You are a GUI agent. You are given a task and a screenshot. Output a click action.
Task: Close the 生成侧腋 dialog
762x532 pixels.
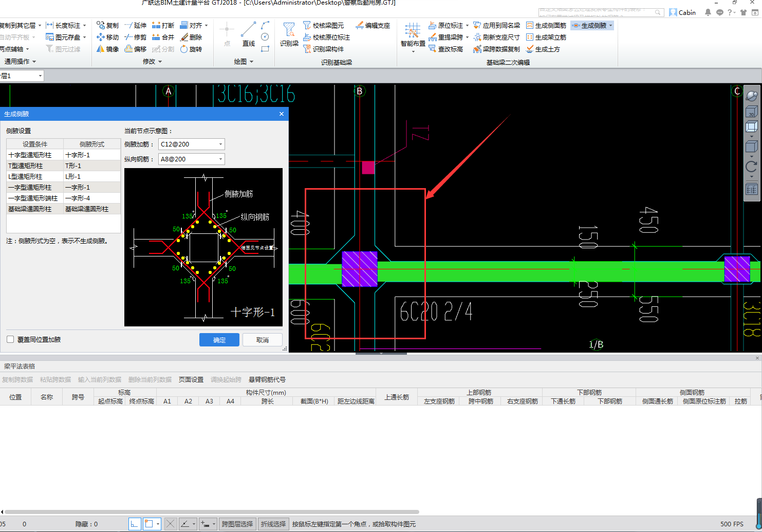[282, 114]
